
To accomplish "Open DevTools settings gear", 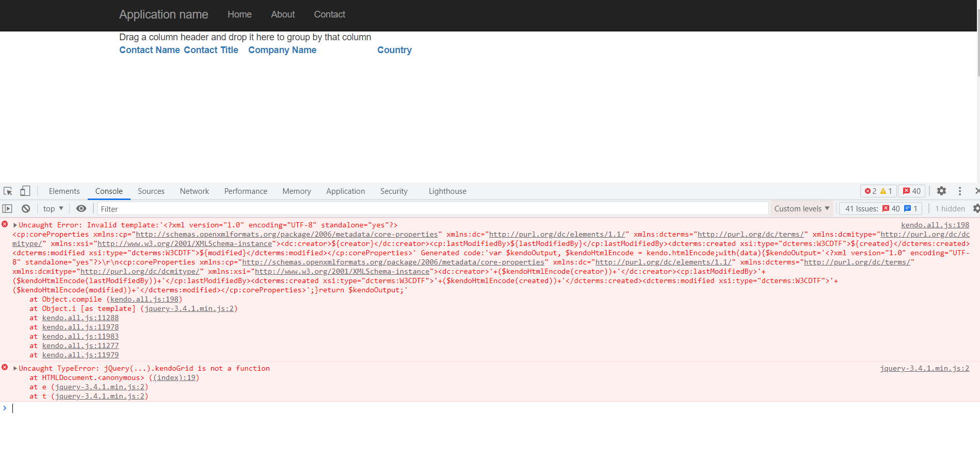I will click(x=941, y=191).
